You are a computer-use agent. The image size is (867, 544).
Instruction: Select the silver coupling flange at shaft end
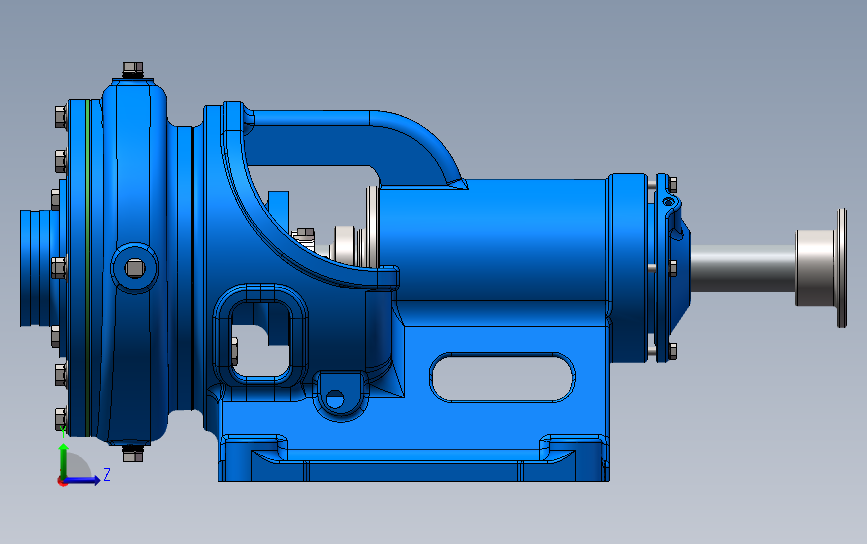(x=821, y=268)
